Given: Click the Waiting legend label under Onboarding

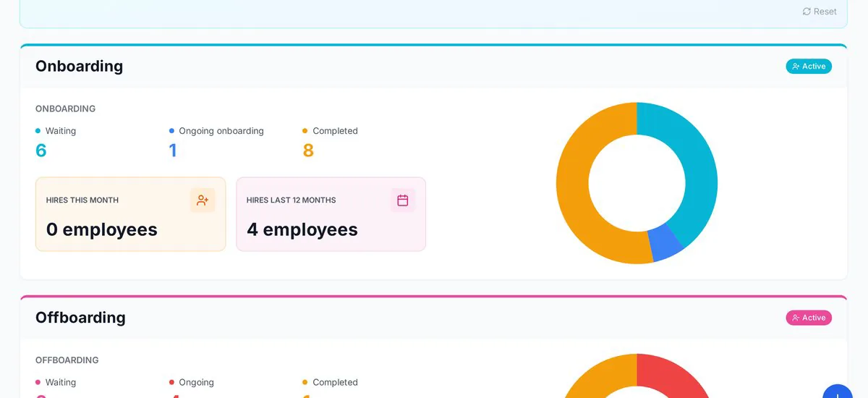Looking at the screenshot, I should [x=61, y=131].
